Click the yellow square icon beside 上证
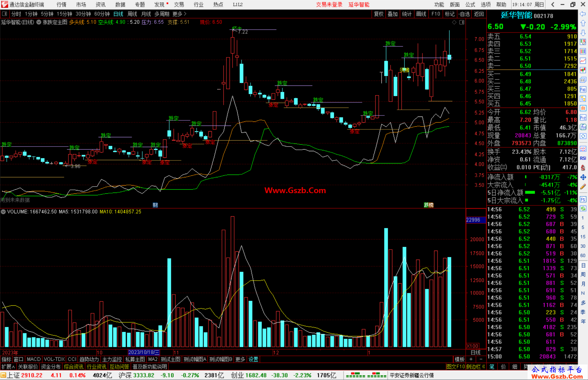Image resolution: width=588 pixels, height=380 pixels. [3, 375]
